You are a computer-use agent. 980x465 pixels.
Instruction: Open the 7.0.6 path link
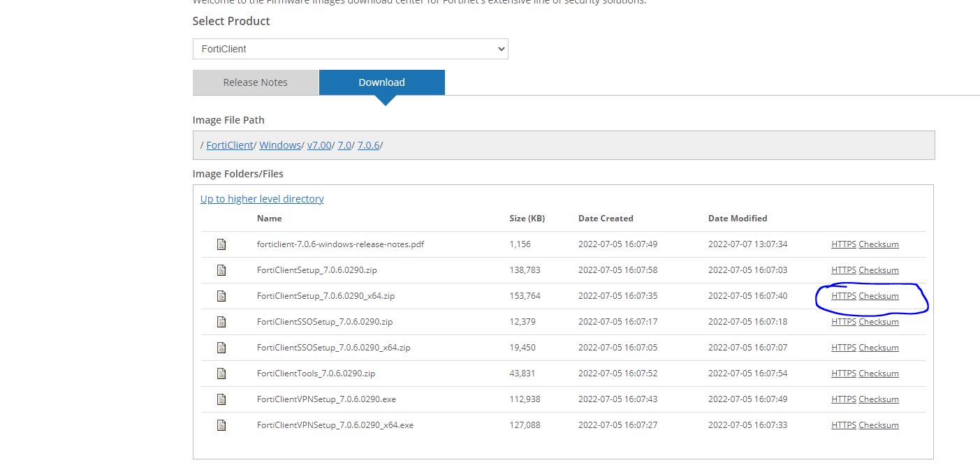pyautogui.click(x=368, y=145)
